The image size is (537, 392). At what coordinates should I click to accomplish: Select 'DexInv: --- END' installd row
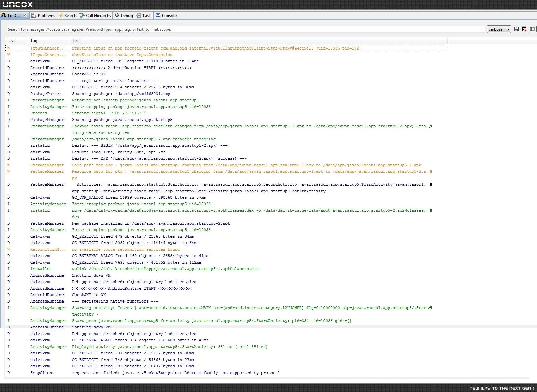[226, 159]
